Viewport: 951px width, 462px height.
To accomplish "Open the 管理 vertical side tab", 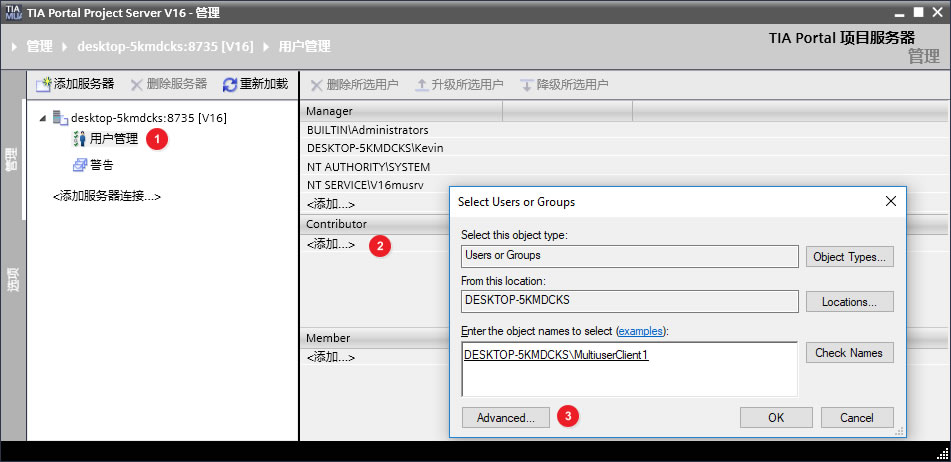I will coord(12,159).
